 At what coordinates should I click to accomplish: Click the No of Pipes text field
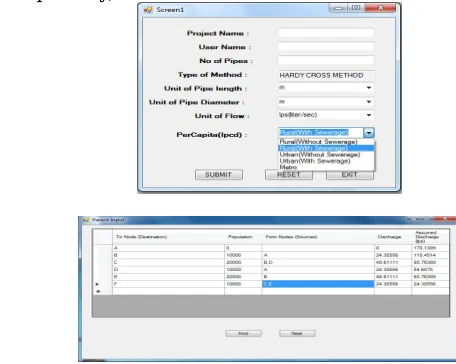pyautogui.click(x=326, y=60)
